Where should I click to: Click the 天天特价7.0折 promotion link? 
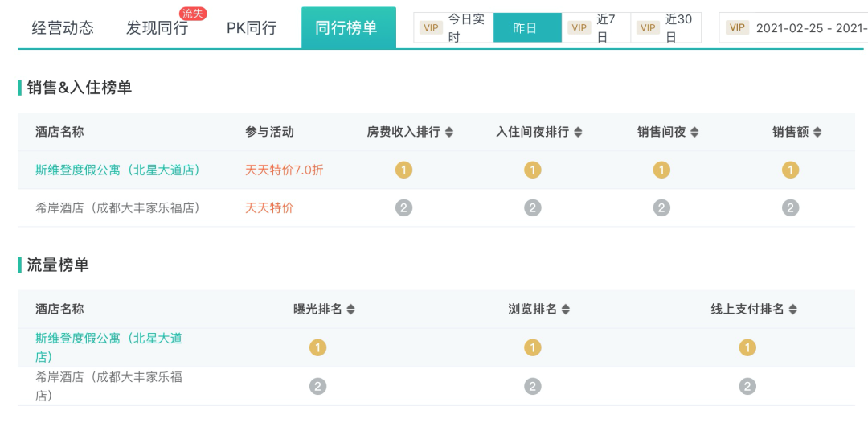click(x=284, y=170)
